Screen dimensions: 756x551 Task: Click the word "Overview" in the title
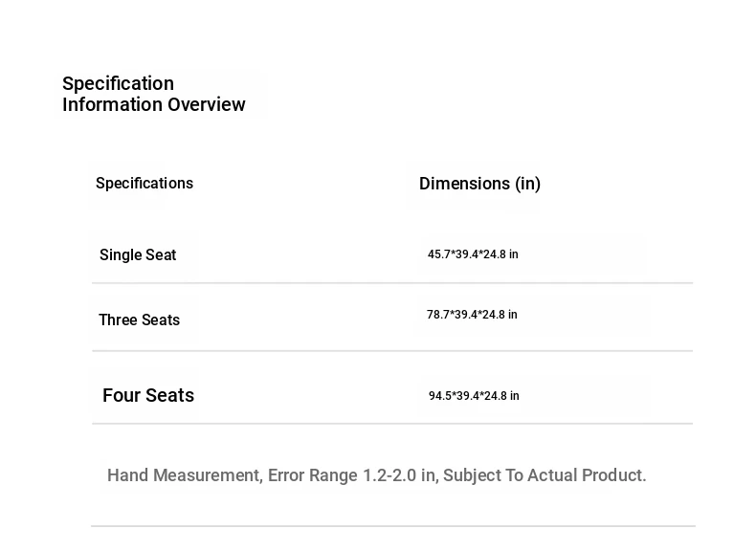pos(207,105)
